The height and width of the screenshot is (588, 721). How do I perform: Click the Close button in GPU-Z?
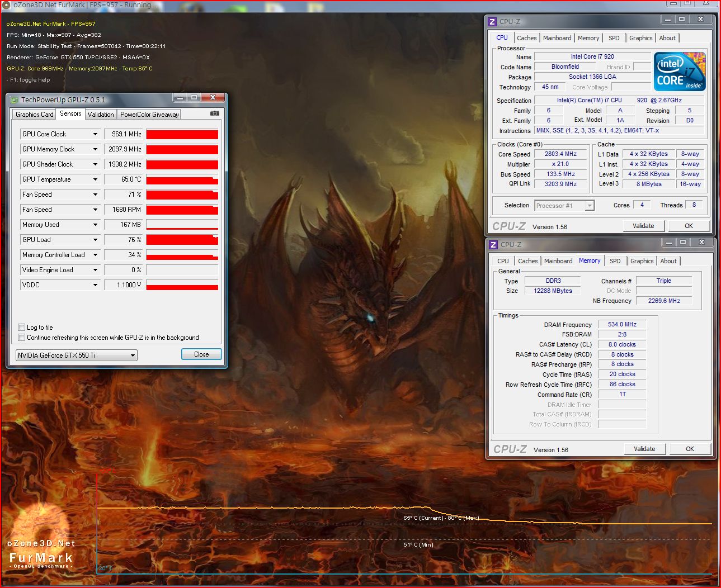coord(201,354)
